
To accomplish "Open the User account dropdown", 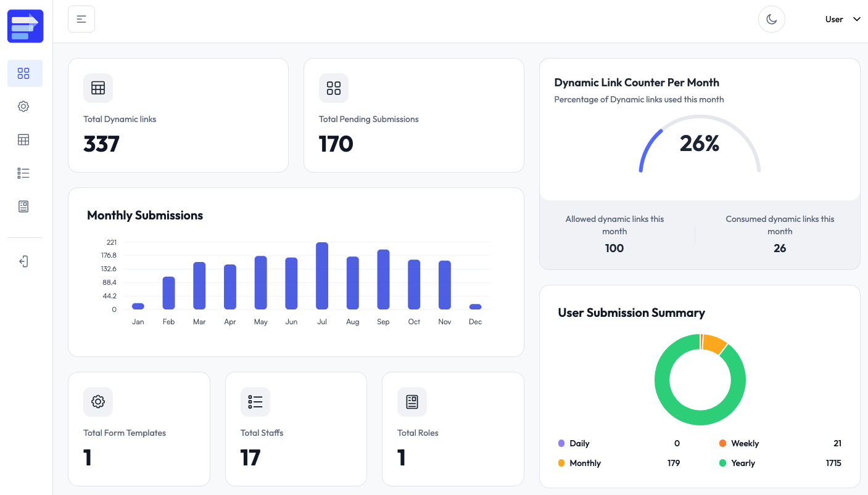I will point(834,19).
